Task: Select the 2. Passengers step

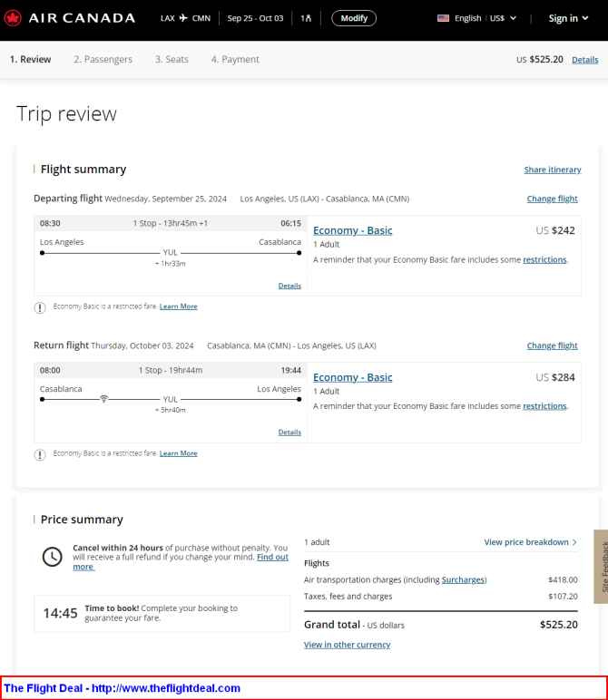Action: (x=103, y=59)
